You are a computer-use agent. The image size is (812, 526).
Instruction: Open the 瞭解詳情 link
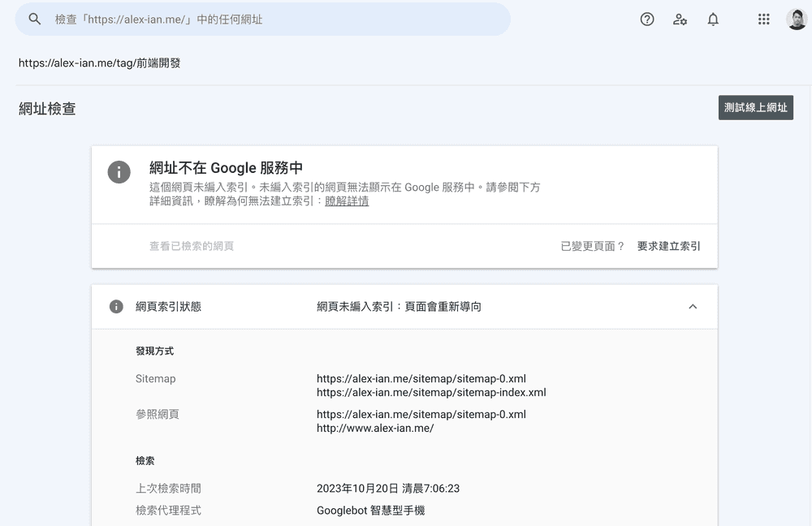[347, 201]
